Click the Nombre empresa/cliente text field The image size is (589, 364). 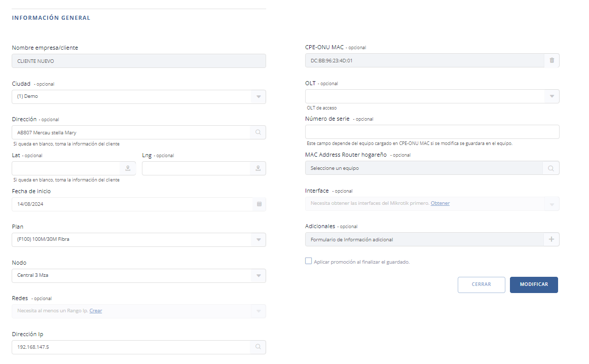pos(138,61)
